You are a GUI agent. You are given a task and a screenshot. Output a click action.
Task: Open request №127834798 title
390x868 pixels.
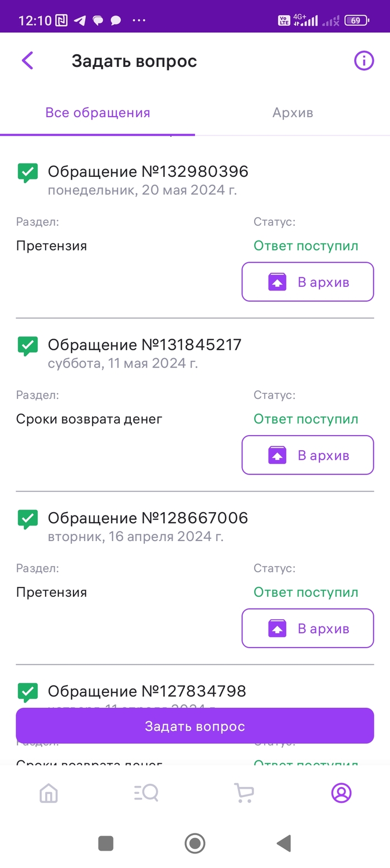(x=147, y=692)
